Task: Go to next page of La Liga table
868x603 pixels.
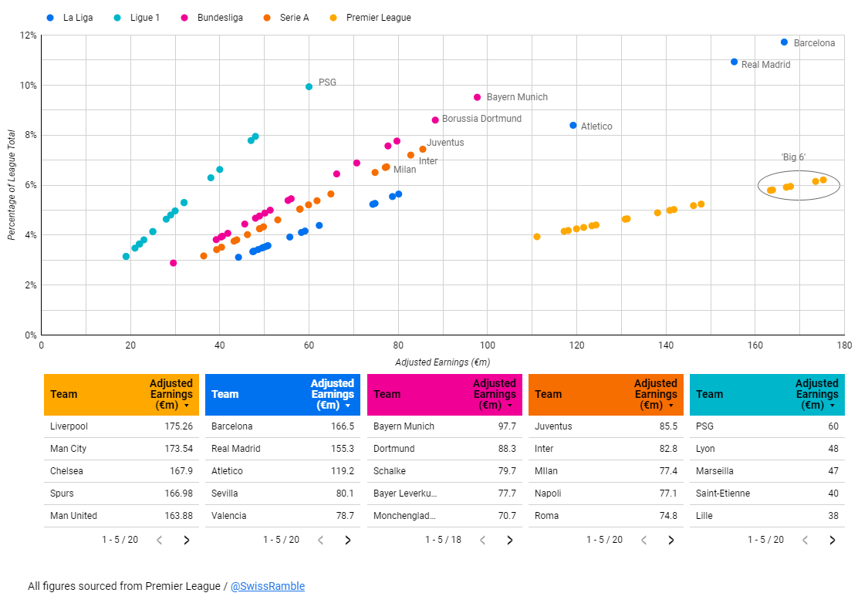Action: coord(348,540)
